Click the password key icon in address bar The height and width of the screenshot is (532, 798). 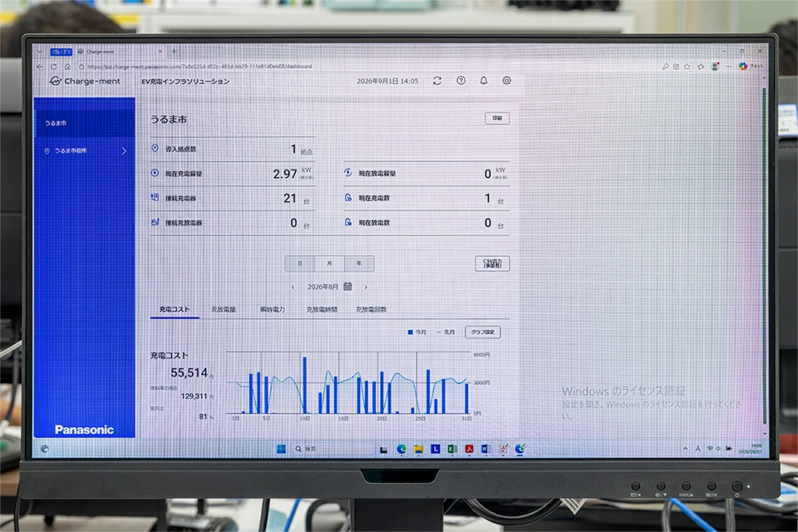(665, 66)
